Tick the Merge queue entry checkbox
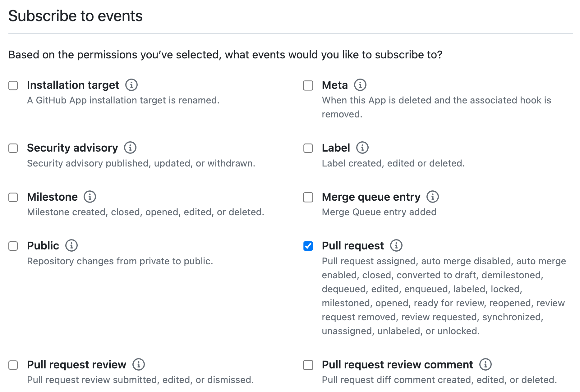Viewport: 580px width, 392px height. pyautogui.click(x=308, y=197)
